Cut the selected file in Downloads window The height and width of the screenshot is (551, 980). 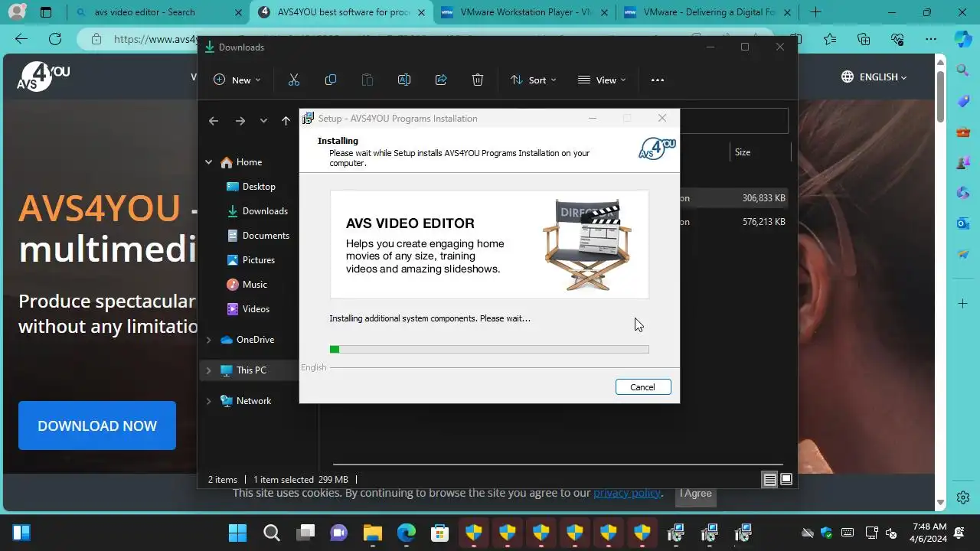tap(294, 80)
